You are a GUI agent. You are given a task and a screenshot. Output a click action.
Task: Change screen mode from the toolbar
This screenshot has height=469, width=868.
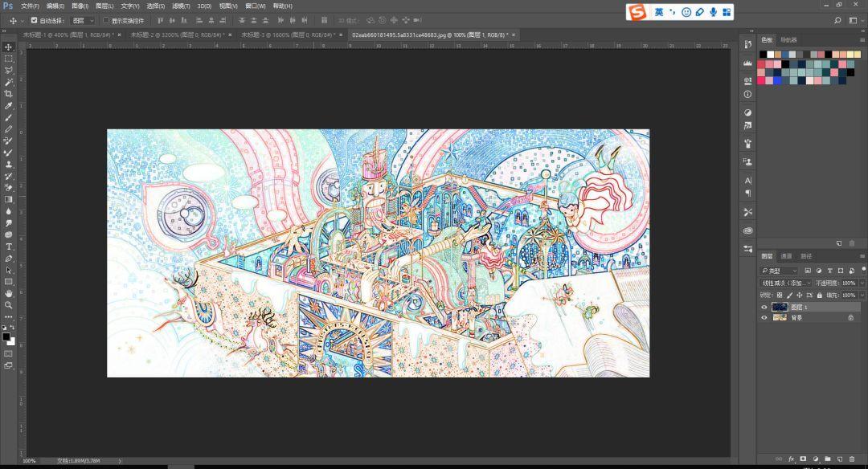pyautogui.click(x=8, y=365)
